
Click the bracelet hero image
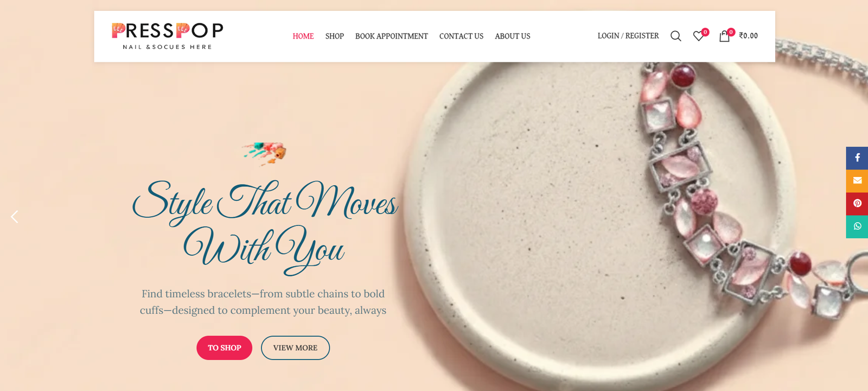pos(640,228)
